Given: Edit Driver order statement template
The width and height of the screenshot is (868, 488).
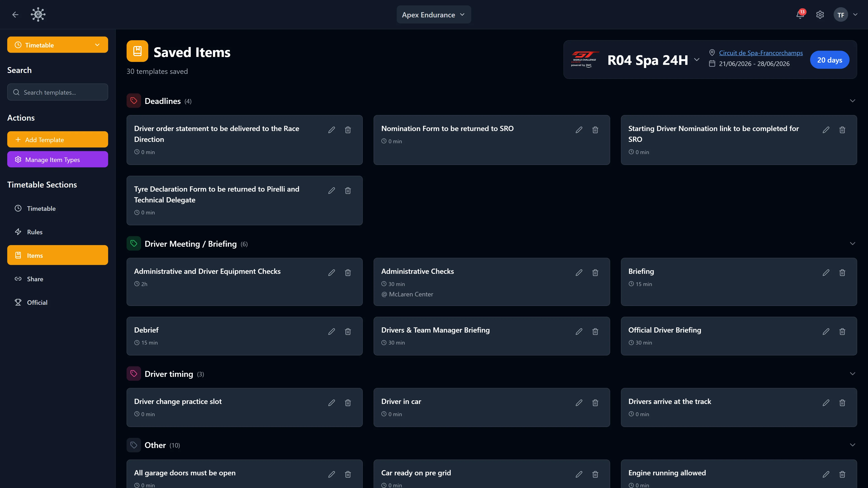Looking at the screenshot, I should (332, 130).
